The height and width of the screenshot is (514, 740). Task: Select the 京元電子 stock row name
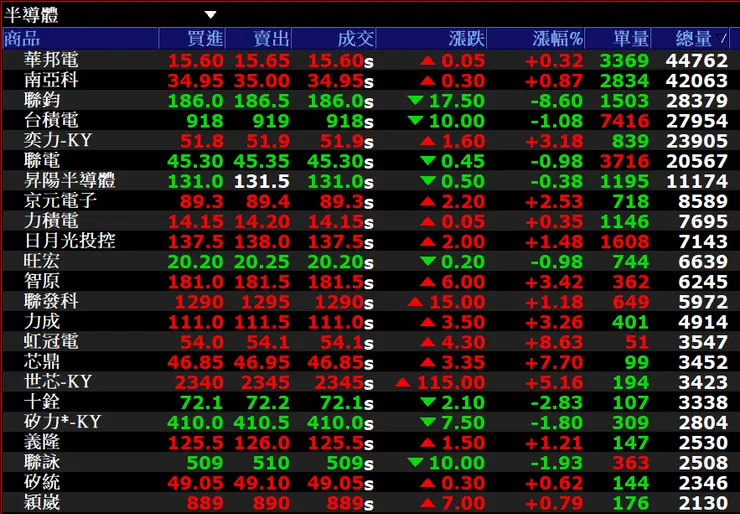[60, 201]
